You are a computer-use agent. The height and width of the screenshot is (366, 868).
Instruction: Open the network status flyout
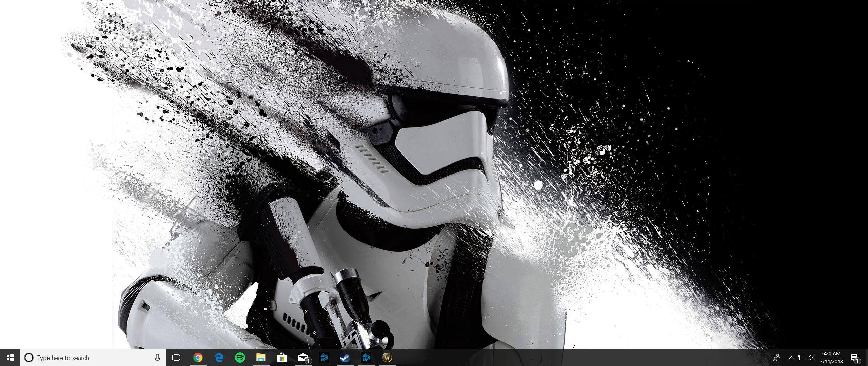[803, 358]
